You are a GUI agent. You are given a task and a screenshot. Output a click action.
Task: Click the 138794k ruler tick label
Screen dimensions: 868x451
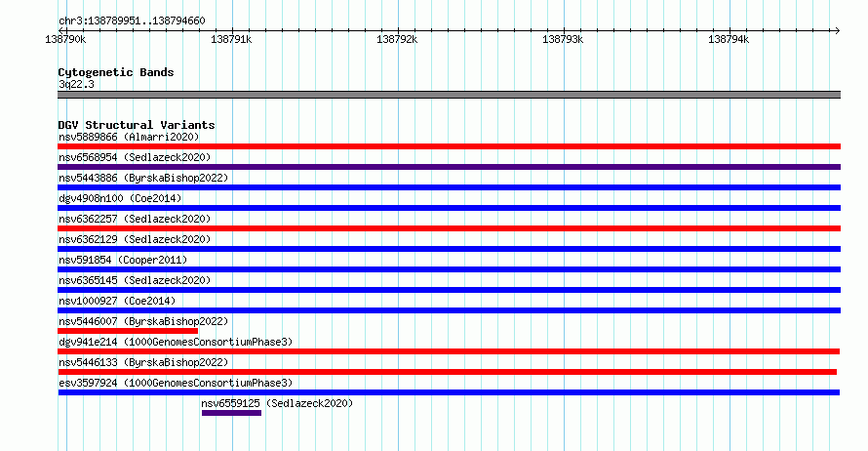[x=729, y=39]
